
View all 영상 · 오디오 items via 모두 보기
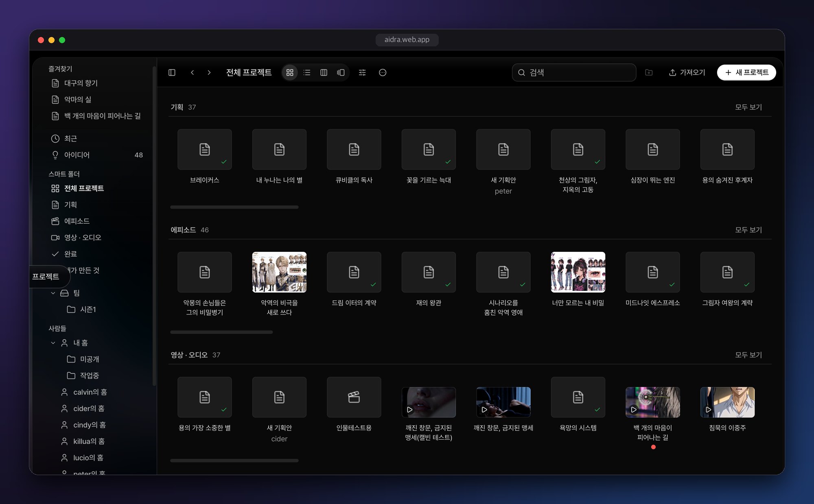click(x=748, y=355)
